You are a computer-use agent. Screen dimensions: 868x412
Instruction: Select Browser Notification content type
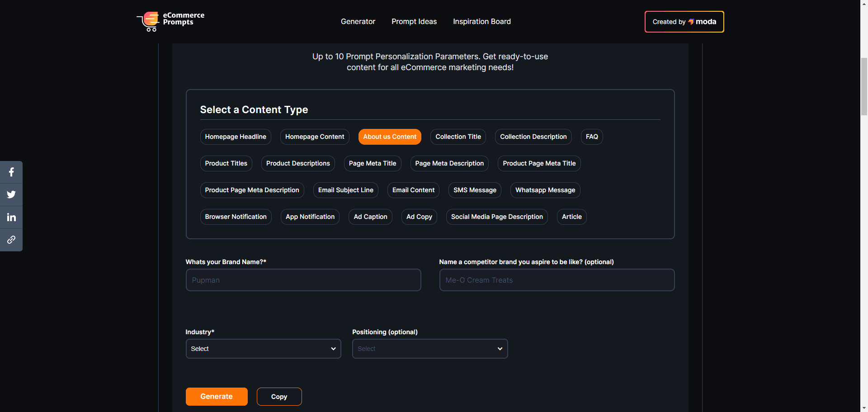[236, 217]
